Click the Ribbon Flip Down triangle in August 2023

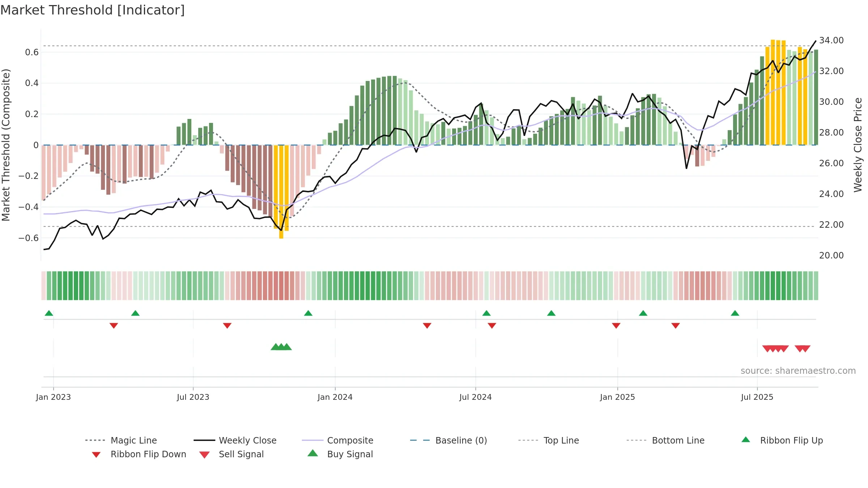(x=227, y=326)
